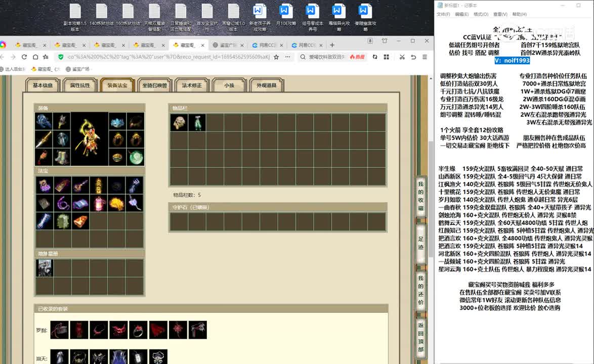The height and width of the screenshot is (364, 594).
Task: Select the 装备法宝 tab
Action: click(117, 85)
